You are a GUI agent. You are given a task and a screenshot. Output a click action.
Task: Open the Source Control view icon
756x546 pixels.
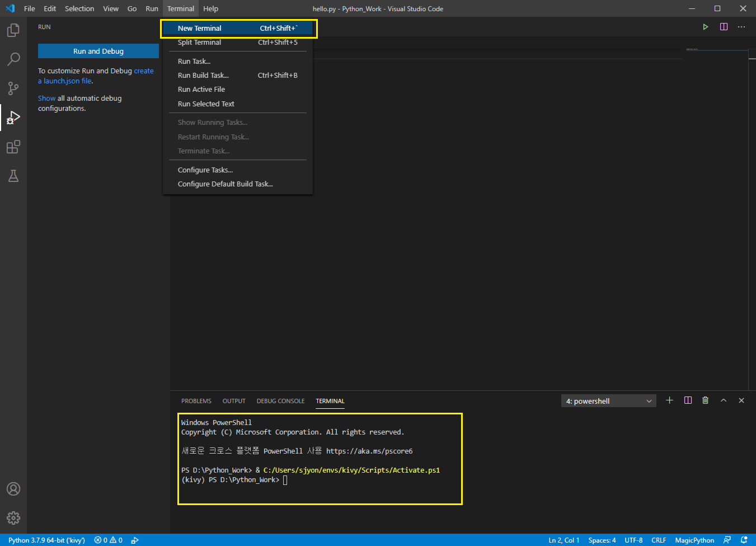(13, 88)
